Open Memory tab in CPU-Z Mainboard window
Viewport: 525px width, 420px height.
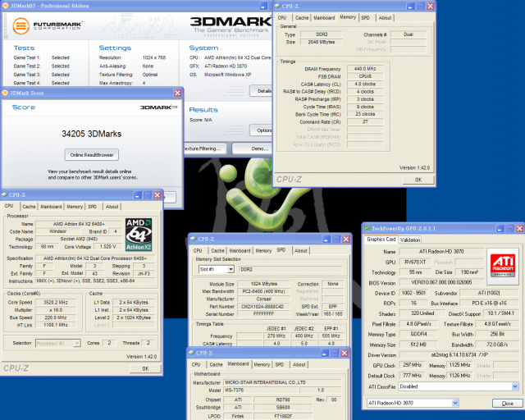262,364
